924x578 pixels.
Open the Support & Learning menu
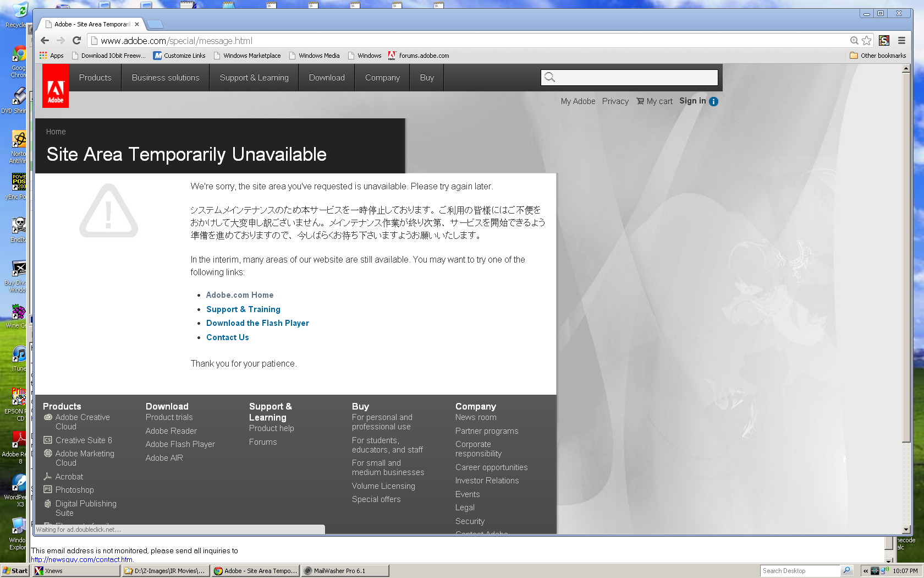[254, 78]
